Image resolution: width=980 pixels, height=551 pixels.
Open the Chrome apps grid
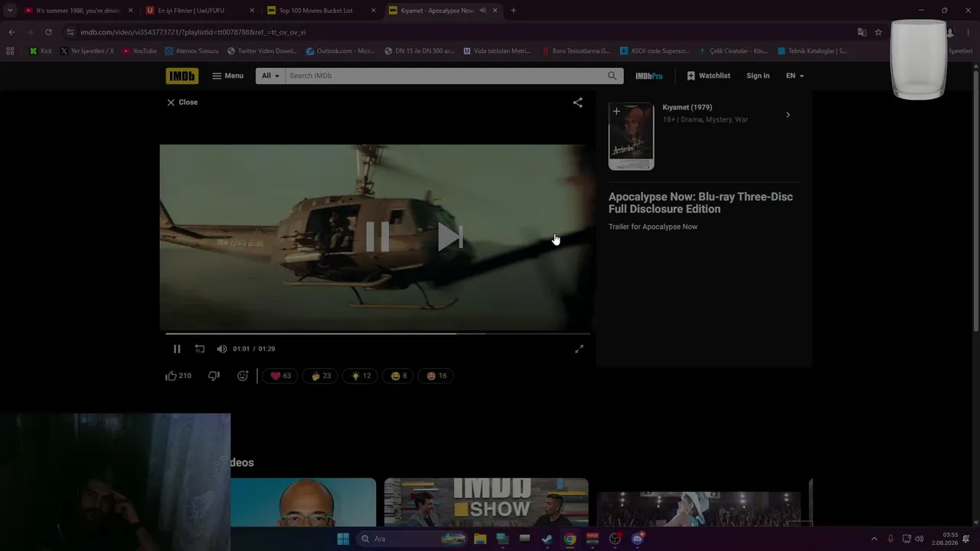10,51
